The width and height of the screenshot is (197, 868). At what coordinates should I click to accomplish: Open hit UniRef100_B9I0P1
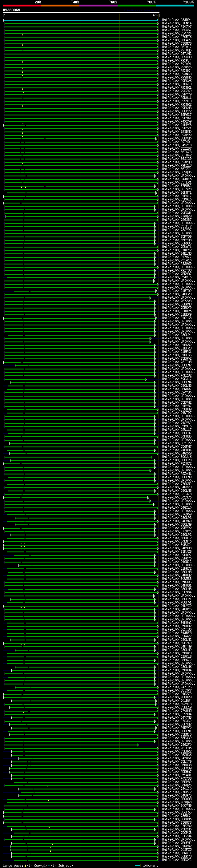[176, 64]
